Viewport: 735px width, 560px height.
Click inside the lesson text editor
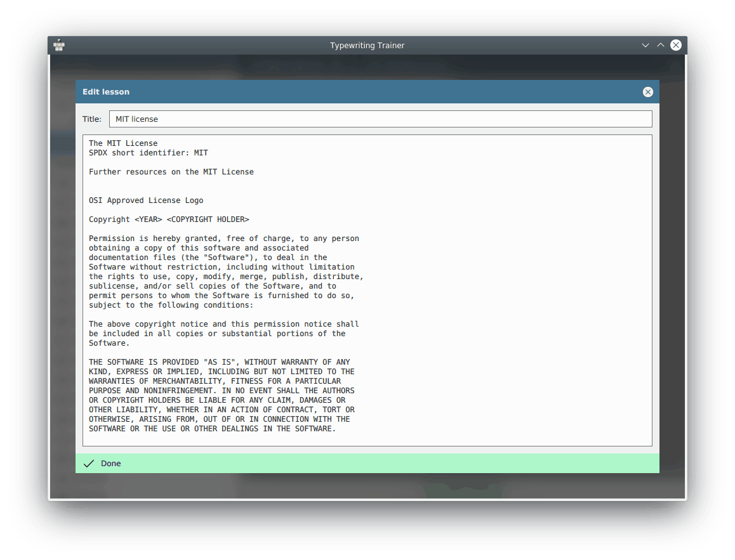(x=367, y=290)
